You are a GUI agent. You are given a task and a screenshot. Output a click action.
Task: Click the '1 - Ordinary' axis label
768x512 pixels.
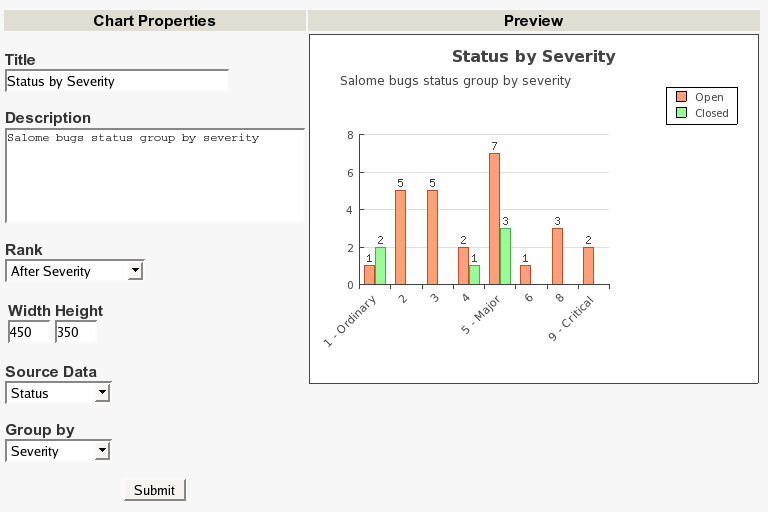coord(350,321)
